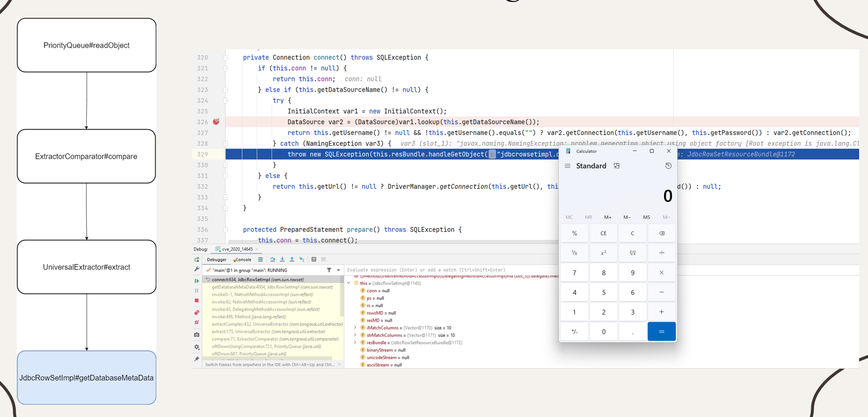The image size is (868, 417).
Task: Click the M− memory subtract button
Action: click(x=627, y=217)
